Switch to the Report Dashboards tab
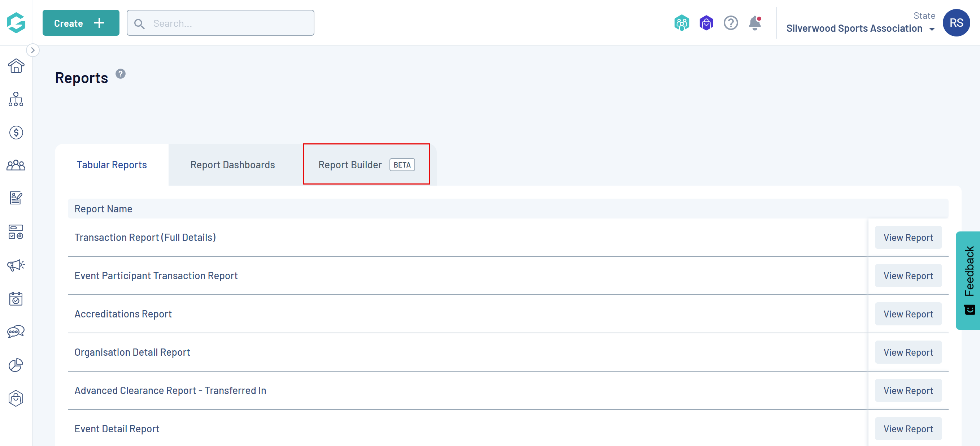 pyautogui.click(x=232, y=165)
